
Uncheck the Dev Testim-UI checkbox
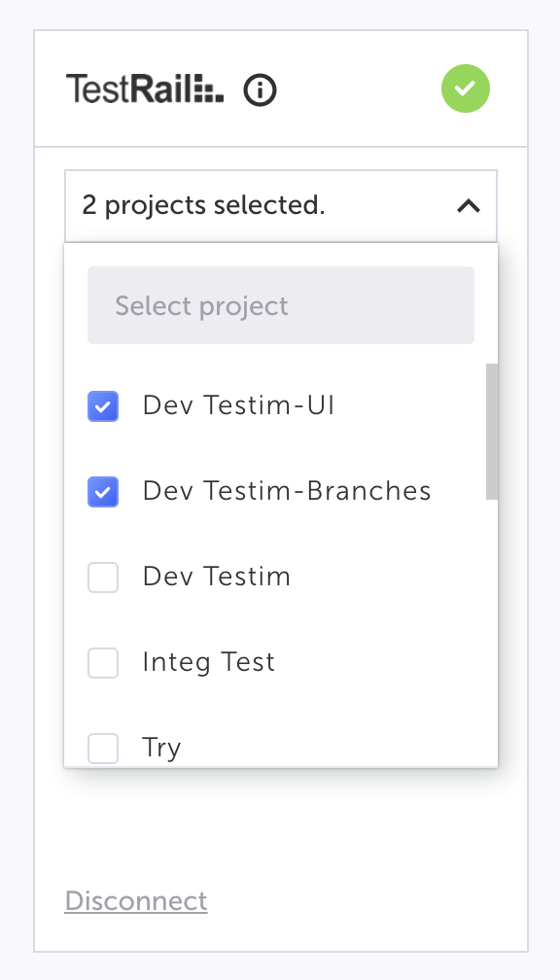(103, 406)
